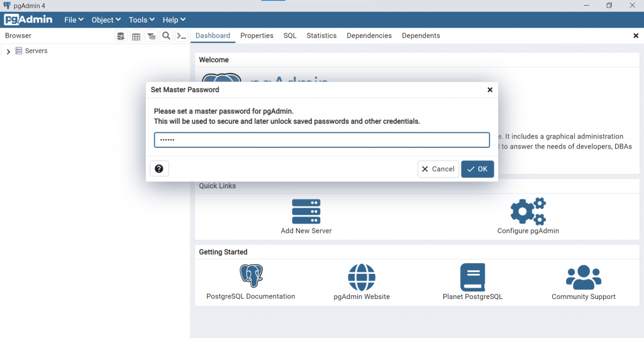Click the Browser panel title
This screenshot has width=644, height=338.
coord(18,35)
